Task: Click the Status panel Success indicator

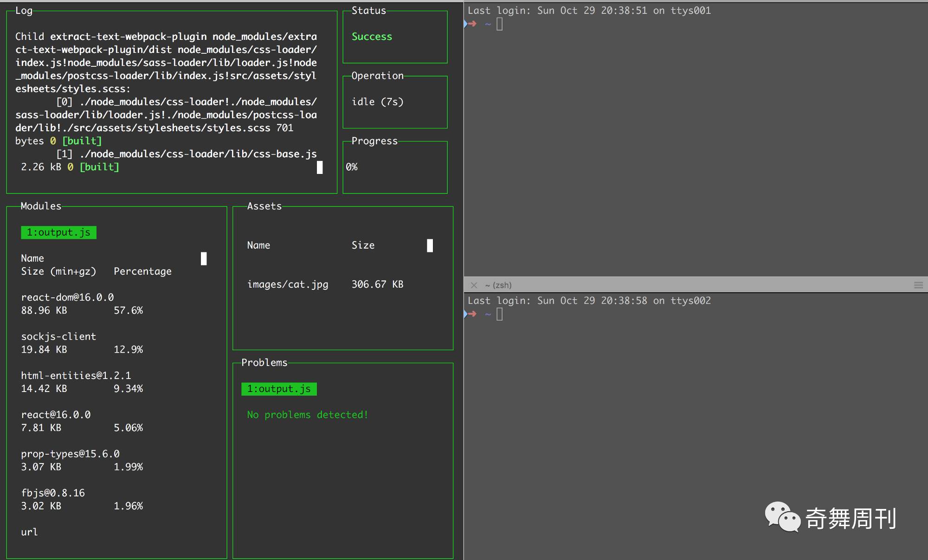Action: (x=371, y=36)
